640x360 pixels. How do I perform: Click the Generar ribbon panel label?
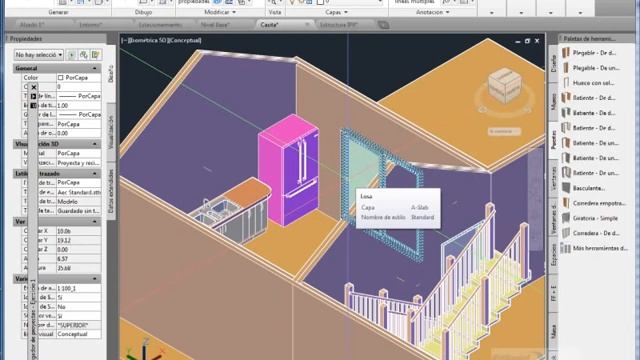tap(58, 12)
